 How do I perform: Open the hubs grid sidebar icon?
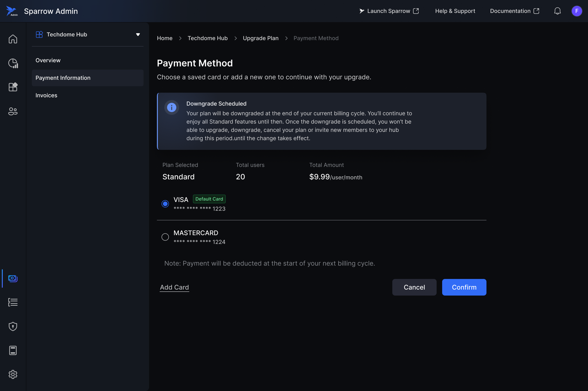click(x=13, y=87)
